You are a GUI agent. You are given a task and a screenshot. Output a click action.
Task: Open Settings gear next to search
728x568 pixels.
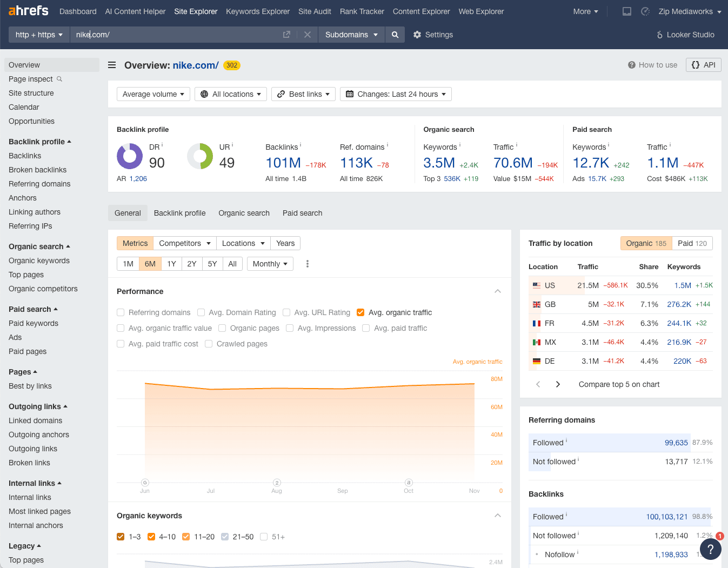[x=433, y=35]
